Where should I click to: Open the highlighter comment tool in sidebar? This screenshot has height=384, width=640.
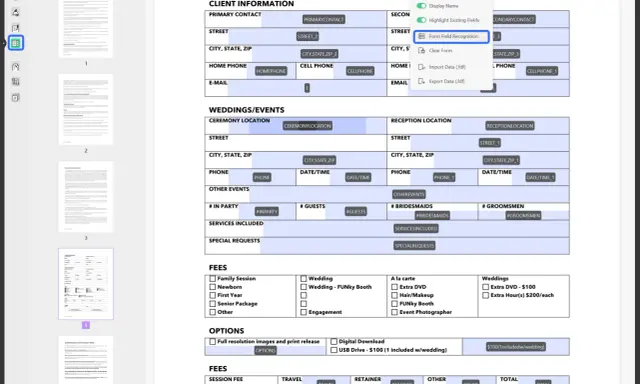coord(16,12)
